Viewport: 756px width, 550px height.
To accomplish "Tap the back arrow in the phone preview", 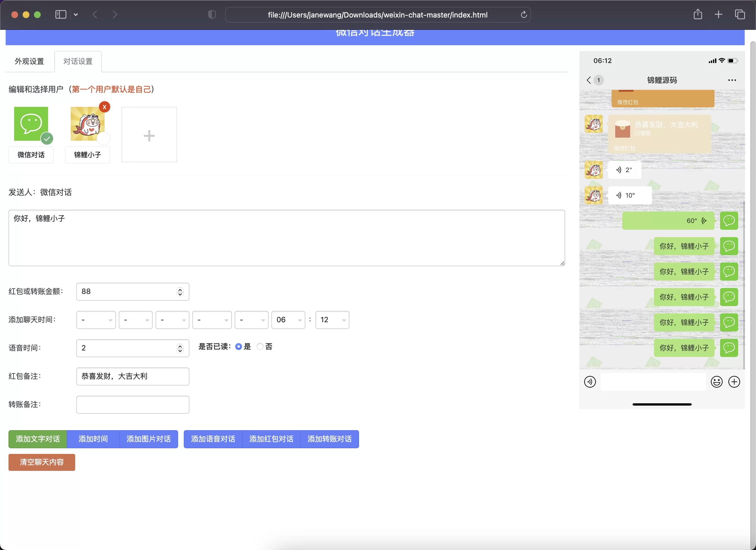I will (x=589, y=80).
